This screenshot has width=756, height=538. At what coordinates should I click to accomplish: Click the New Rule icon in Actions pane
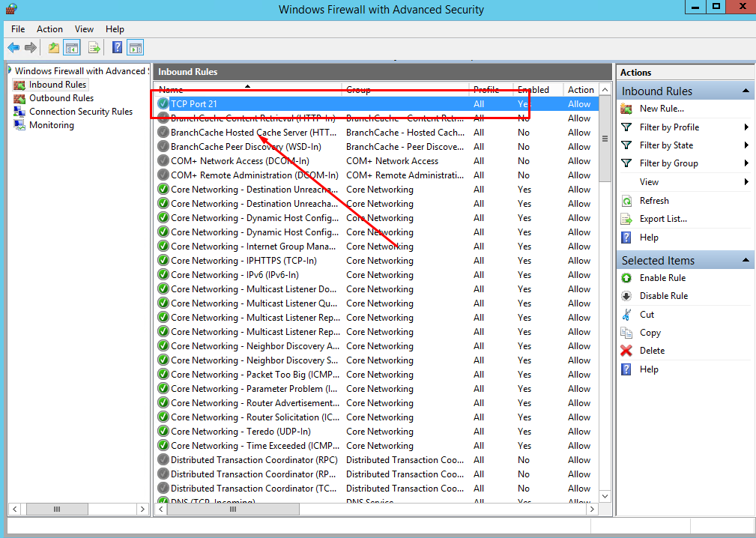[x=626, y=109]
